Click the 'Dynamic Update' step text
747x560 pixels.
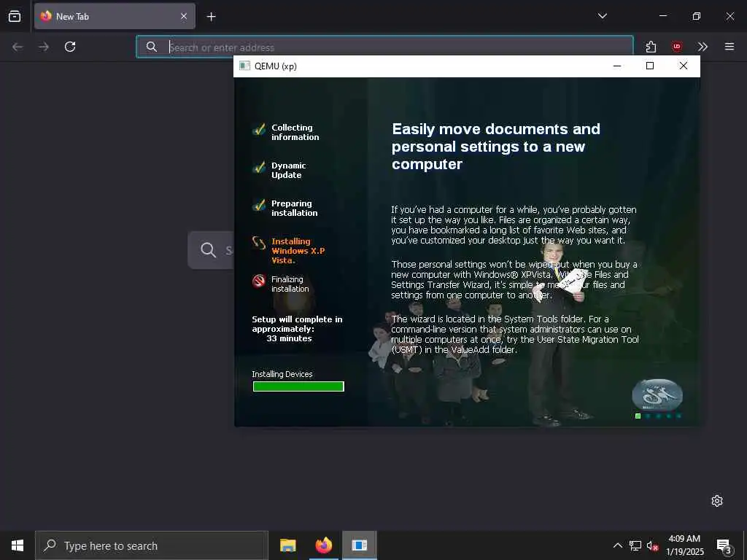289,171
